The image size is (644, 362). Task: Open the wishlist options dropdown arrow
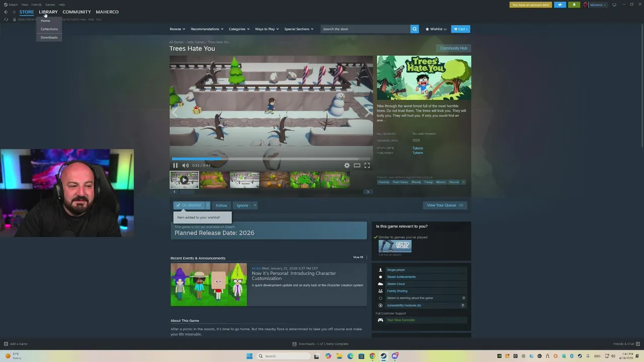coord(207,205)
